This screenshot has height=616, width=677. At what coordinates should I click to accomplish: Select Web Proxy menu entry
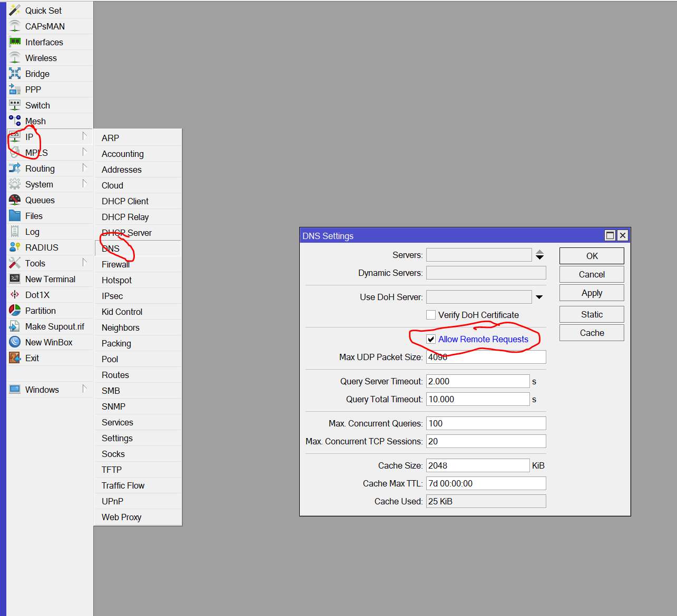(138, 517)
